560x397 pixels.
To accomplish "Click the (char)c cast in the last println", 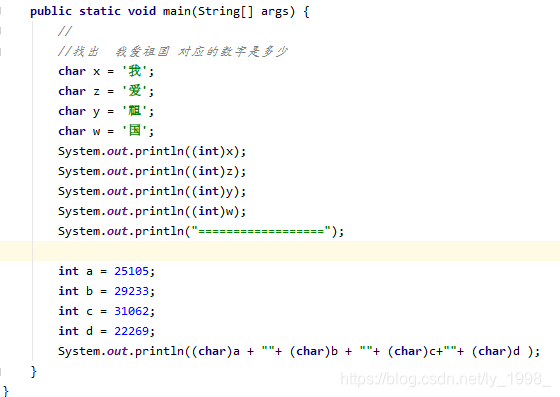I will 411,351.
